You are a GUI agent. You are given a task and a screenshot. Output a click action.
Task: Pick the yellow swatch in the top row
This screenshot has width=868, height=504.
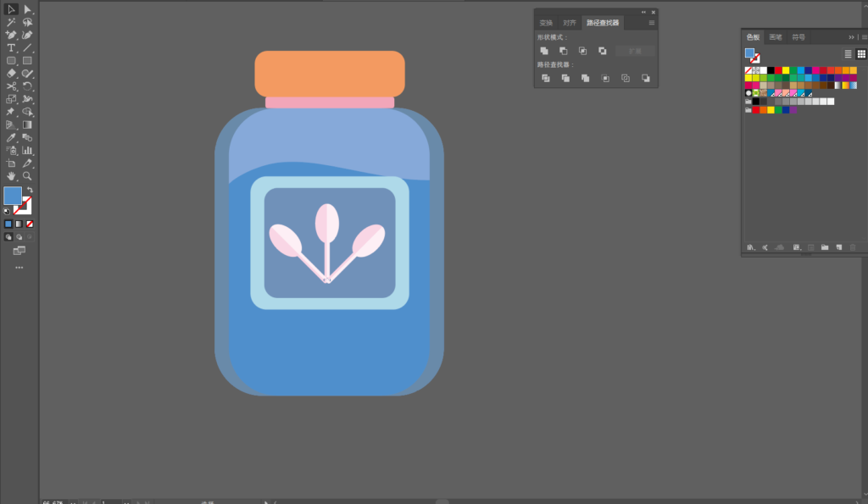[786, 70]
